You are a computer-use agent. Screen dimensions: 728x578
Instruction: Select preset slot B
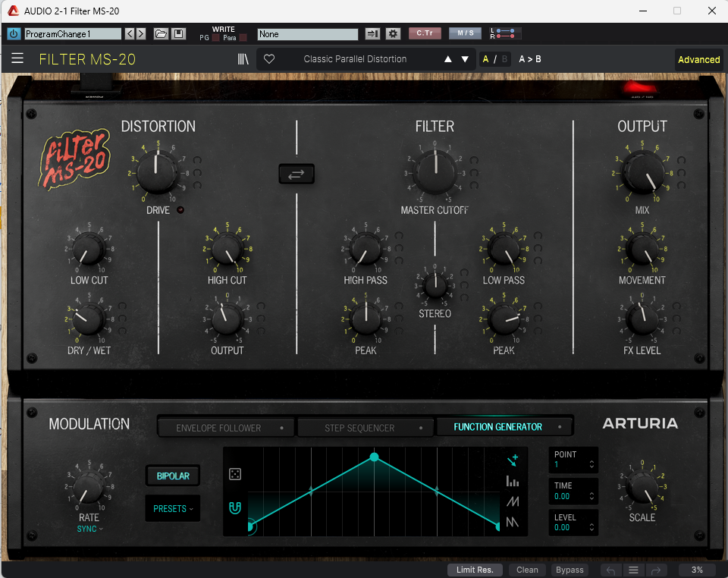[x=504, y=59]
